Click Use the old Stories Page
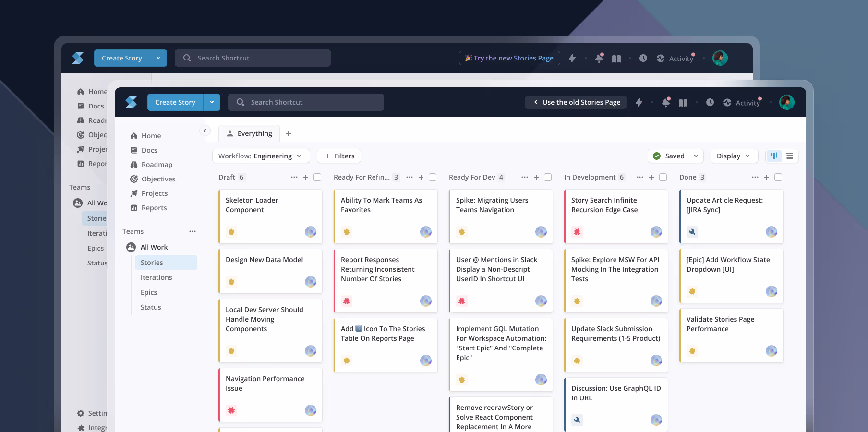This screenshot has width=868, height=432. point(576,102)
